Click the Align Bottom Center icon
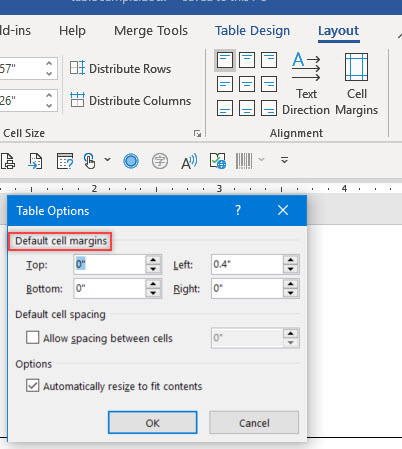 coord(247,108)
